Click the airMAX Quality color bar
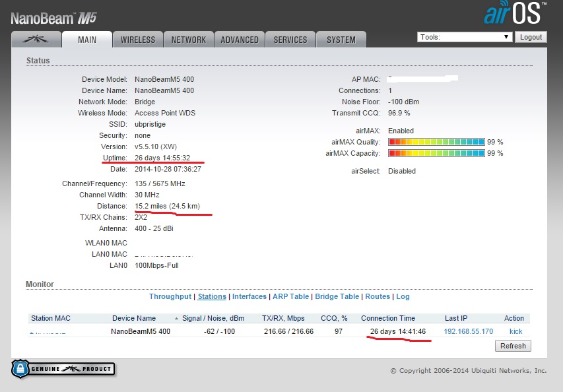563x392 pixels. [436, 142]
